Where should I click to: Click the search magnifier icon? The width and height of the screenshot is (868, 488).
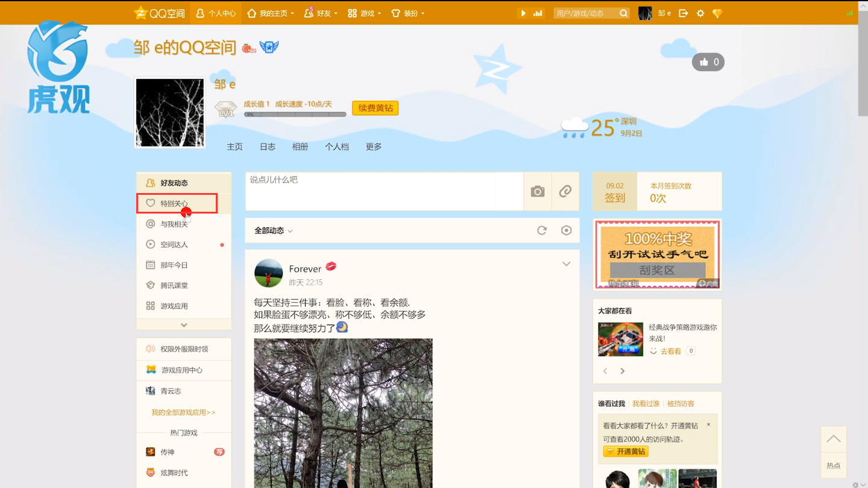pyautogui.click(x=624, y=13)
